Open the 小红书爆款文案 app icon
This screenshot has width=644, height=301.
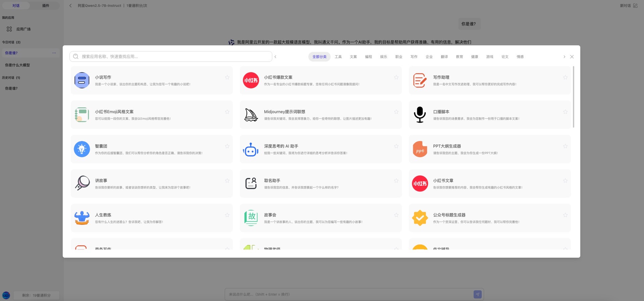click(x=251, y=80)
